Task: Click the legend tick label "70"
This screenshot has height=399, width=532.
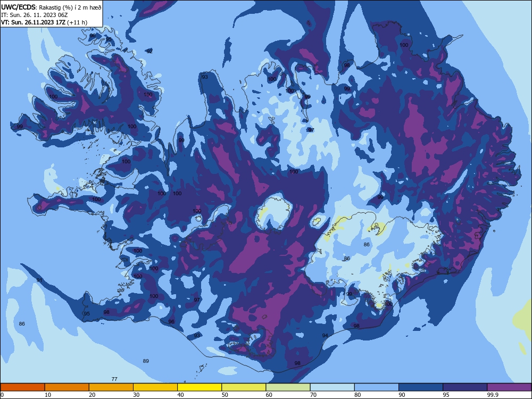Action: [x=313, y=395]
